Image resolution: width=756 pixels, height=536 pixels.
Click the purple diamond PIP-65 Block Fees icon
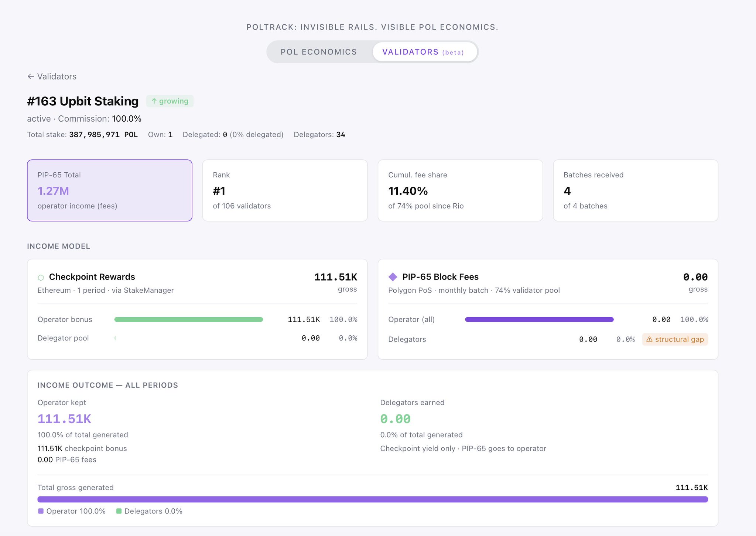393,277
